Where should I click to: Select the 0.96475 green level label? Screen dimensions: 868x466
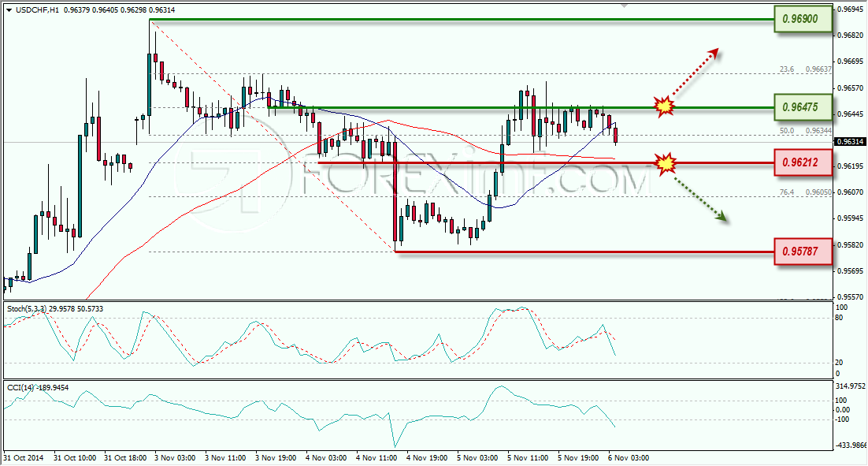pyautogui.click(x=803, y=107)
